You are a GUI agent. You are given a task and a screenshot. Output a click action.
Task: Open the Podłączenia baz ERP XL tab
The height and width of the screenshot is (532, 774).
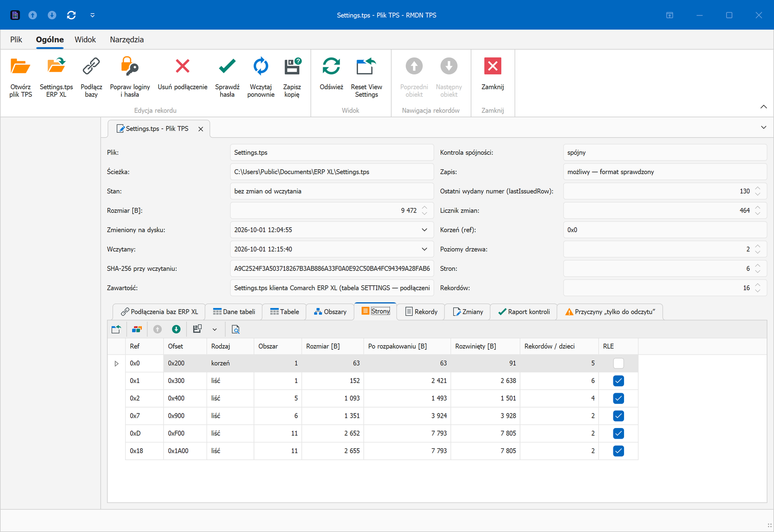(x=159, y=312)
